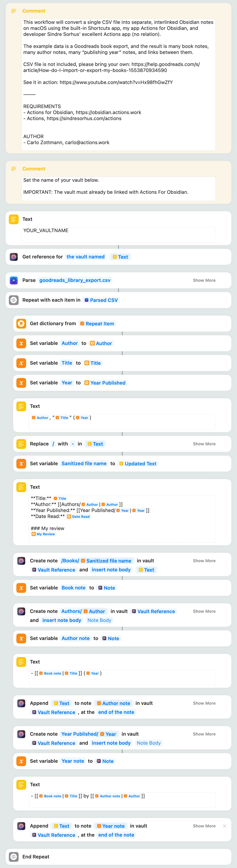Click the Parse CSV action icon

[14, 280]
